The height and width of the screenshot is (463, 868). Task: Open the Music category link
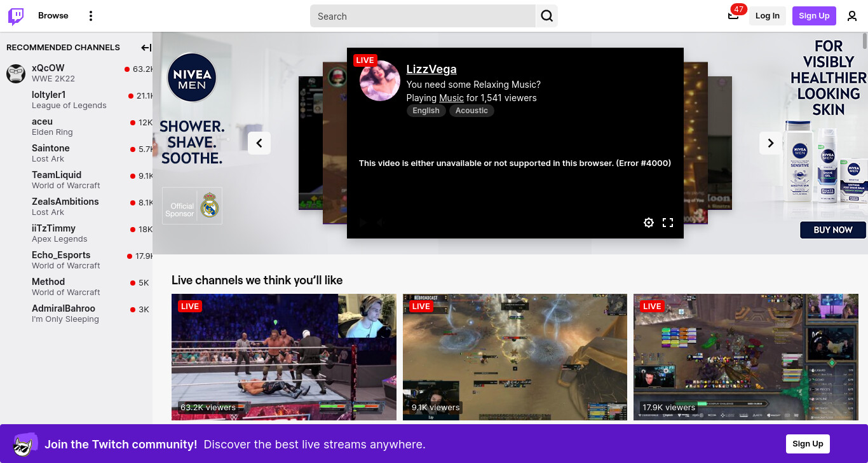pos(451,98)
